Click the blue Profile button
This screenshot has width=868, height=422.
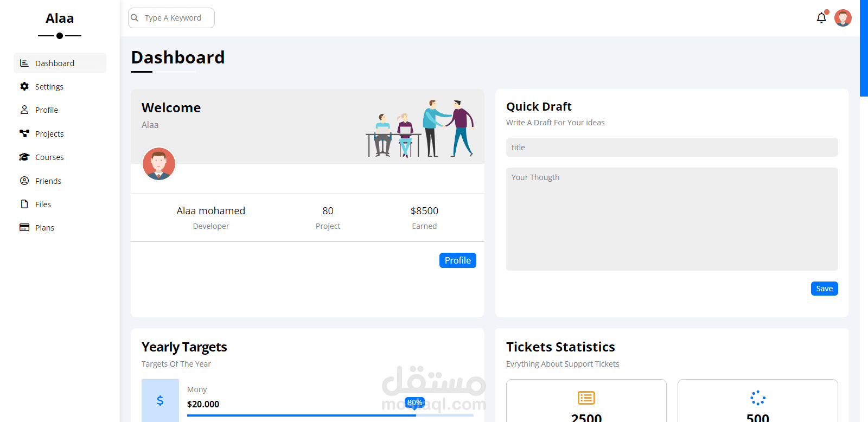(x=458, y=260)
